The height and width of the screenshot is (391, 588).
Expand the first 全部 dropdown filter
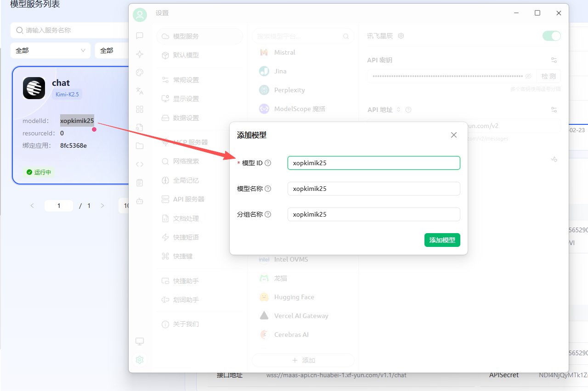[51, 50]
